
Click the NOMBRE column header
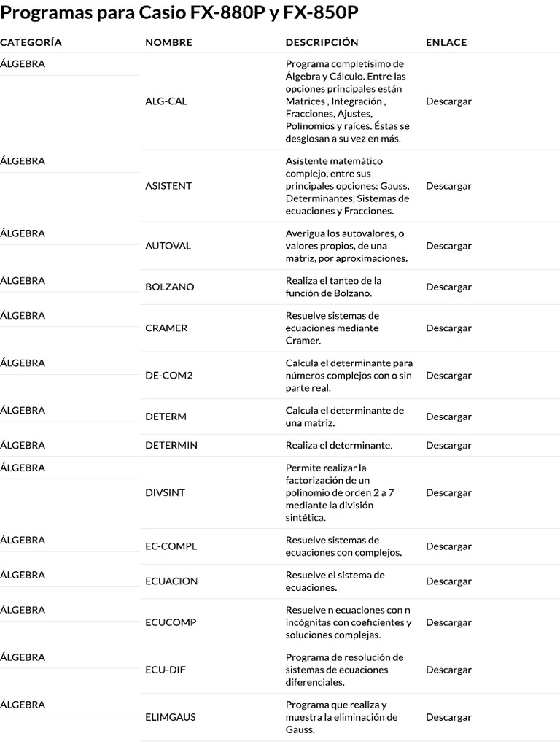[168, 42]
